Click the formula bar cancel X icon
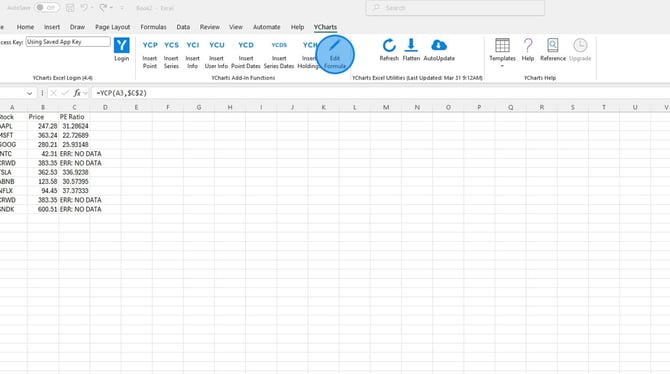The width and height of the screenshot is (670, 374). (53, 93)
